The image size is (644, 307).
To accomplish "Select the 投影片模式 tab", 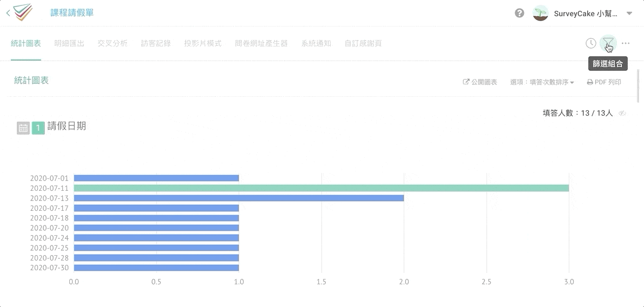I will [x=203, y=43].
